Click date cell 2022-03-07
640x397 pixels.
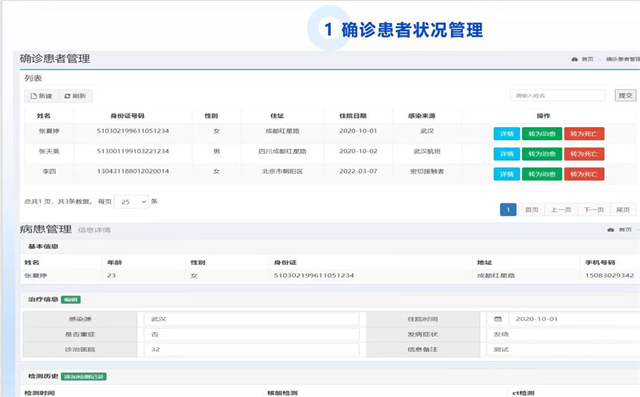point(358,171)
